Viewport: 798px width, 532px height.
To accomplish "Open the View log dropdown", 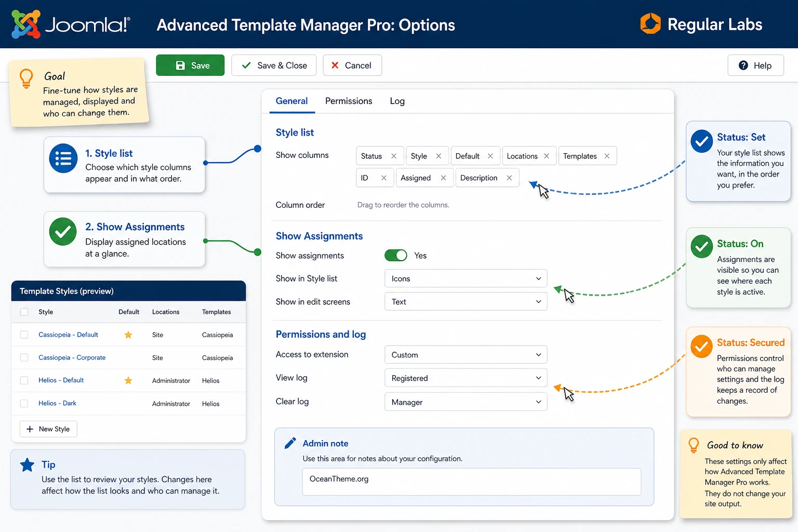I will tap(466, 378).
